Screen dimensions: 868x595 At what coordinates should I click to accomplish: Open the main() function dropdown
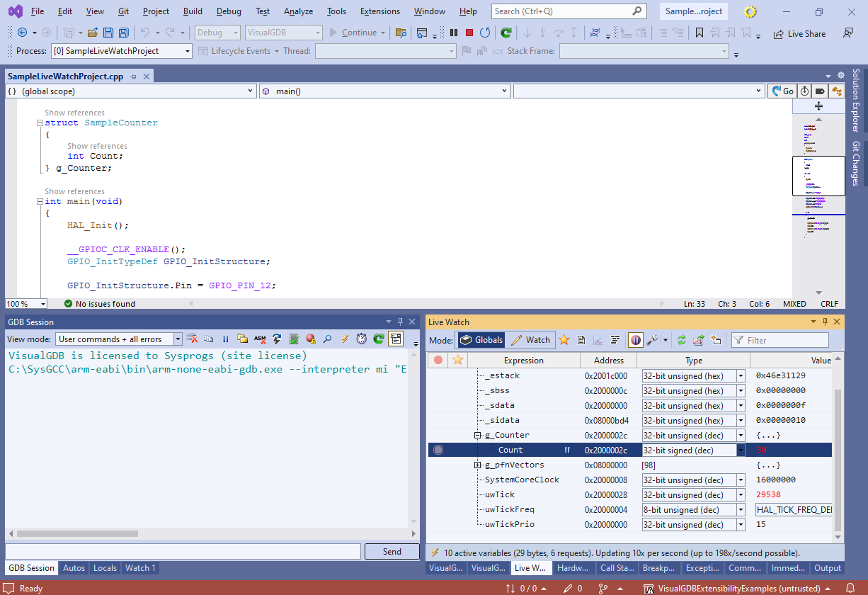[384, 91]
